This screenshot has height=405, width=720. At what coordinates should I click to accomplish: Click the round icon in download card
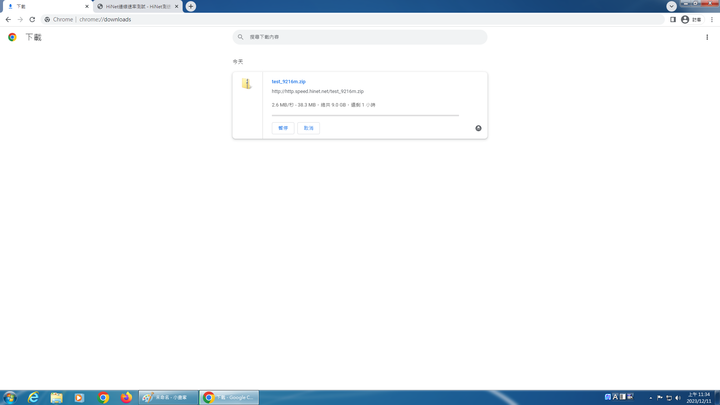pos(478,128)
